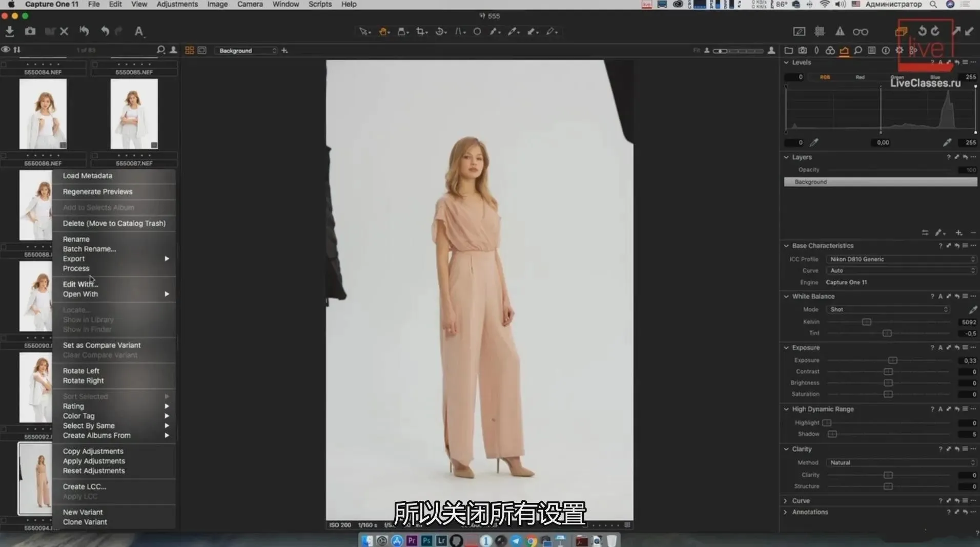Select the Draw Mask brush tool
This screenshot has width=980, height=547.
click(x=494, y=32)
